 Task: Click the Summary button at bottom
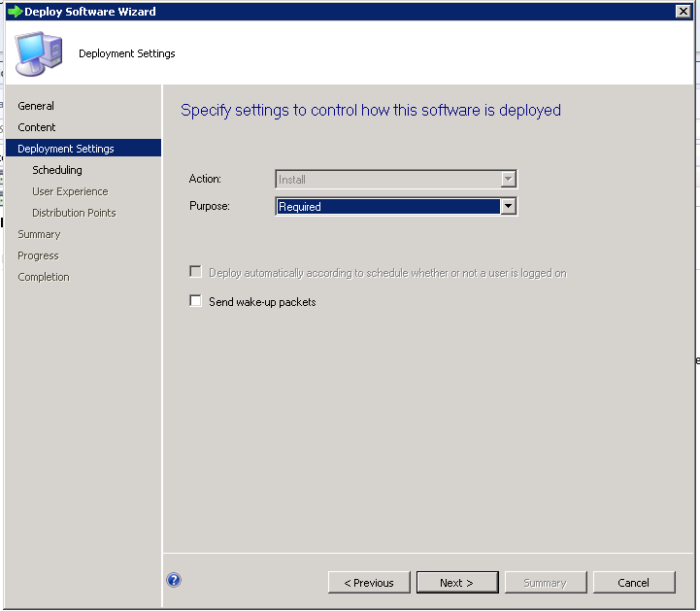(x=546, y=583)
